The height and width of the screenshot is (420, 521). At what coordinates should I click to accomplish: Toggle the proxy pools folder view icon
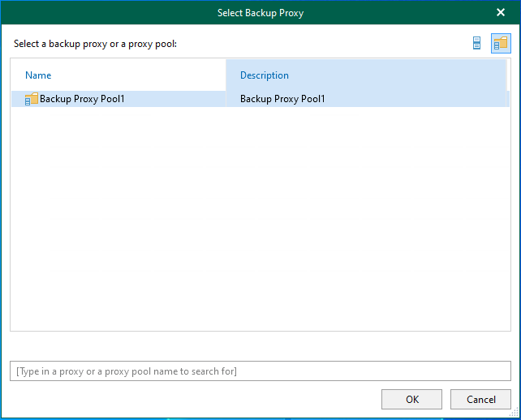click(x=500, y=44)
